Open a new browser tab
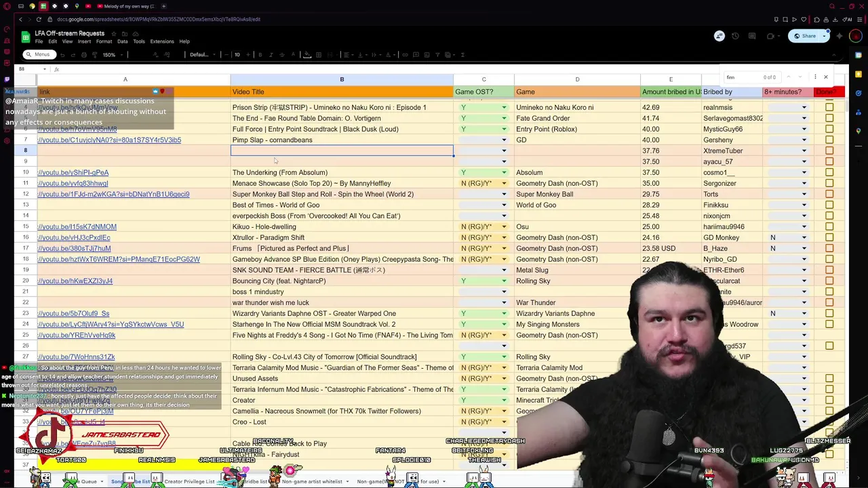Image resolution: width=868 pixels, height=488 pixels. pos(163,6)
